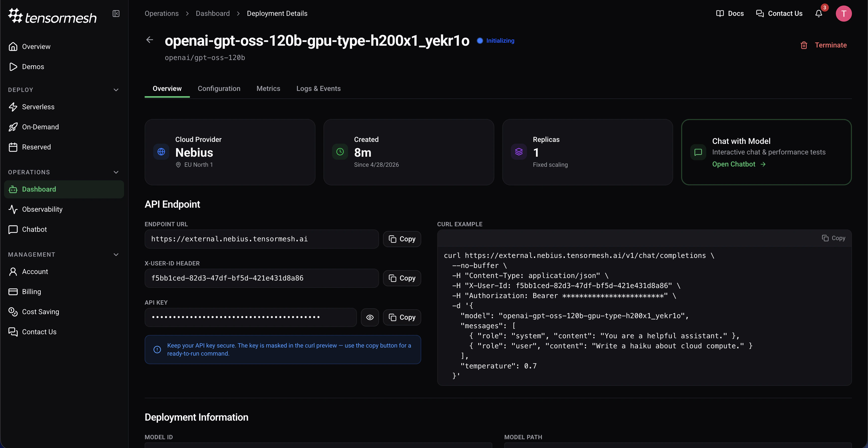The height and width of the screenshot is (448, 868).
Task: Switch to the Logs & Events tab
Action: [318, 89]
